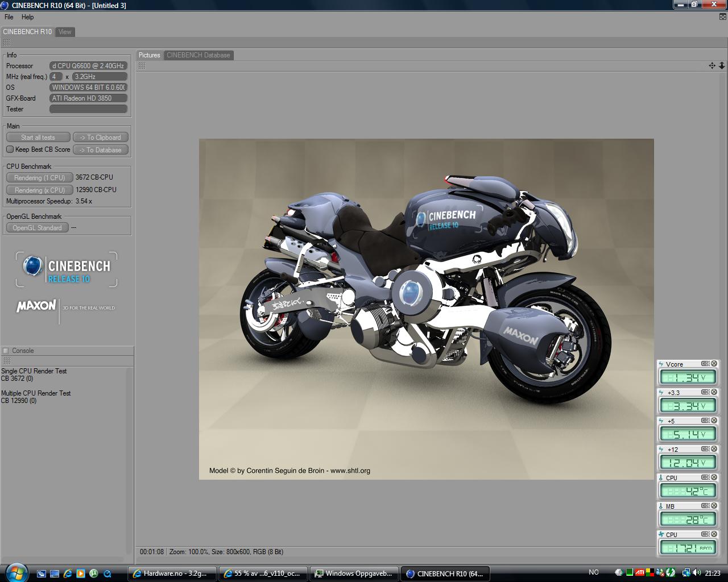The image size is (728, 582).
Task: Switch to the CINEBENCH R10 tab
Action: (x=27, y=32)
